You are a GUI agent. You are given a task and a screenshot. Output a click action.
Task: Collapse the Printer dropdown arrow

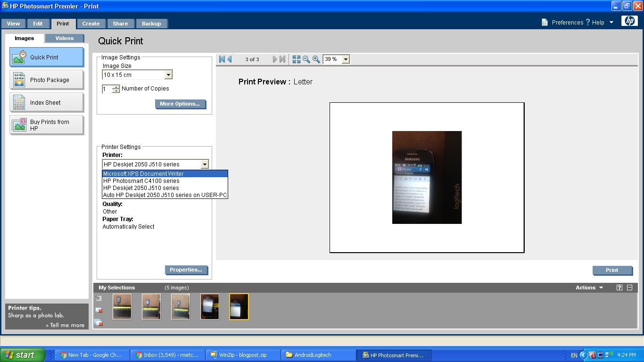pyautogui.click(x=205, y=164)
